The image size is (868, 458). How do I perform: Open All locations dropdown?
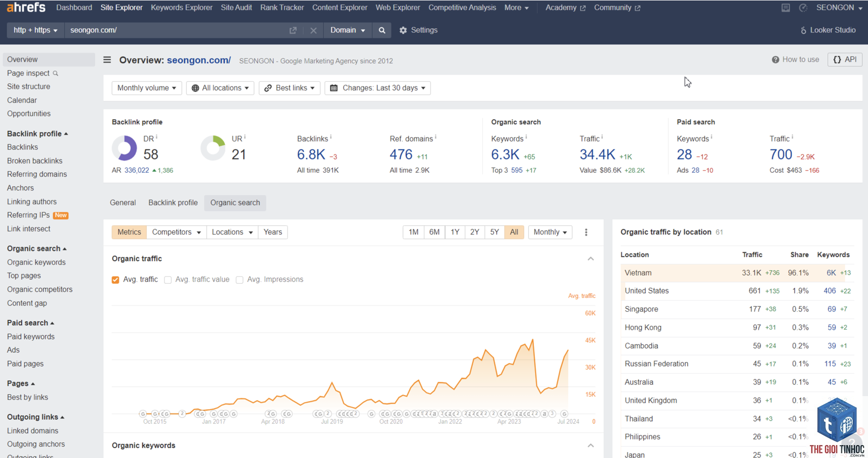220,88
